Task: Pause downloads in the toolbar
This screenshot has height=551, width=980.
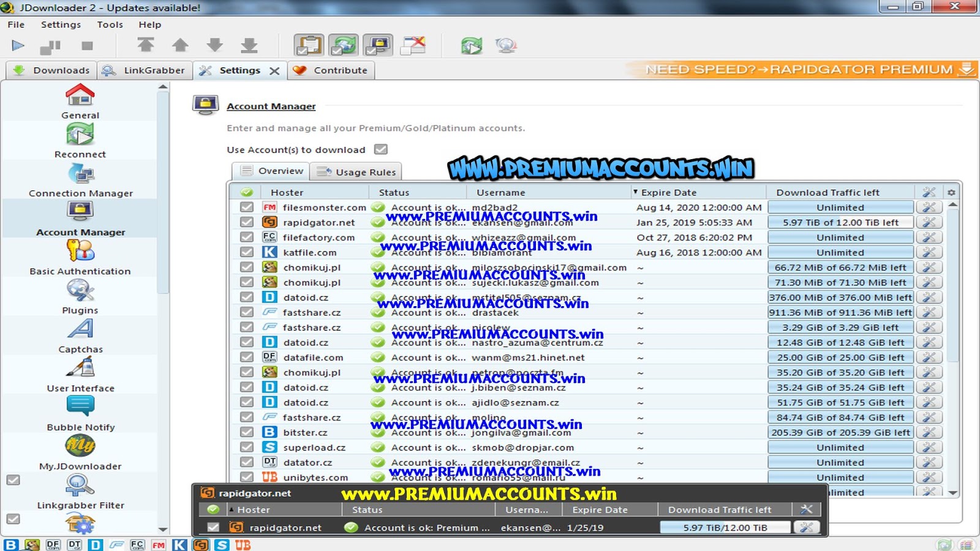Action: (50, 46)
